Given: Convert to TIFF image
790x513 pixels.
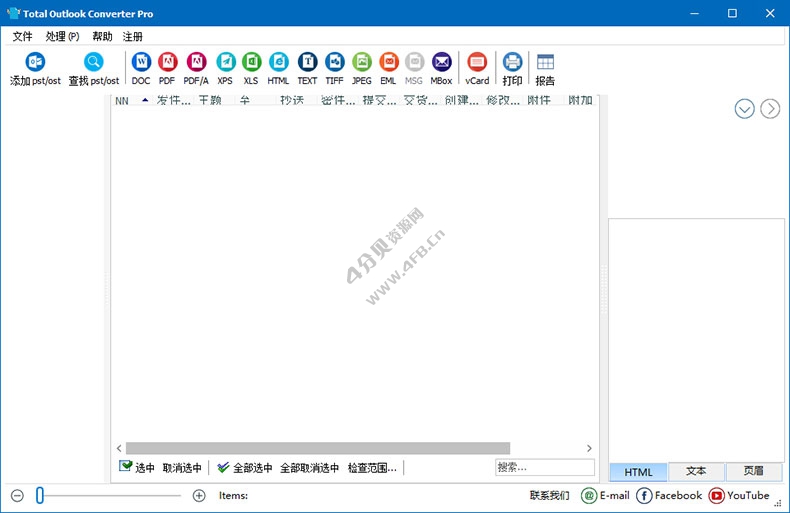Looking at the screenshot, I should [335, 62].
